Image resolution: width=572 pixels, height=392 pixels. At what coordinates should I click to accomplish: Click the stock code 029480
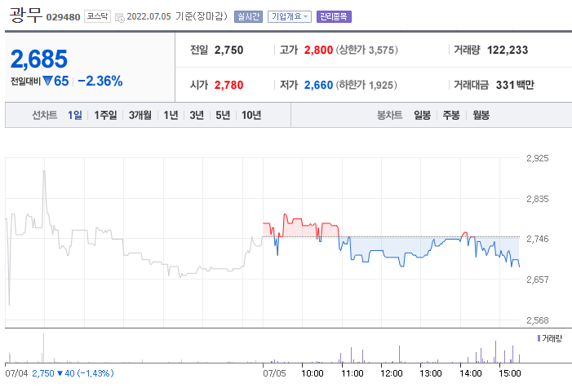click(63, 17)
